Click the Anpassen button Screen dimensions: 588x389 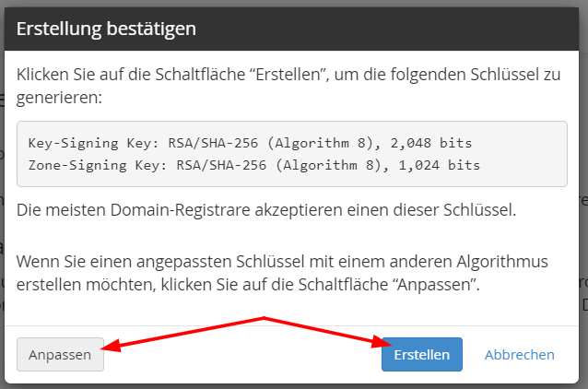pos(60,354)
